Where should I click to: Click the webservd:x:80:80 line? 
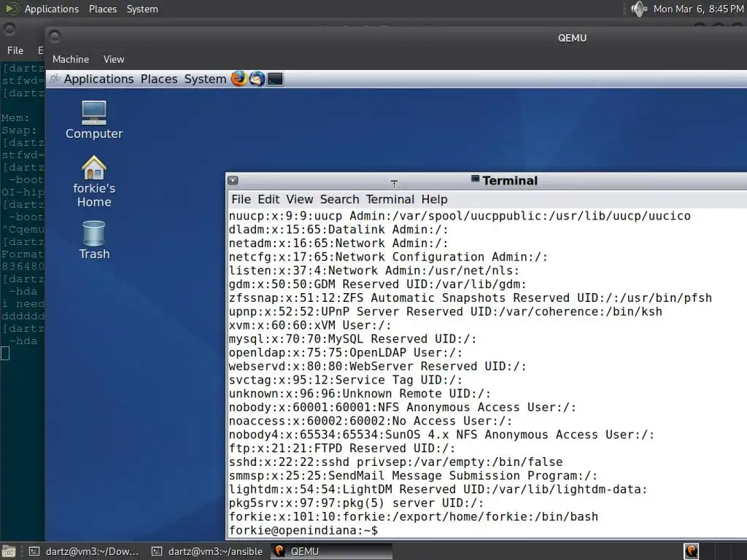(378, 367)
